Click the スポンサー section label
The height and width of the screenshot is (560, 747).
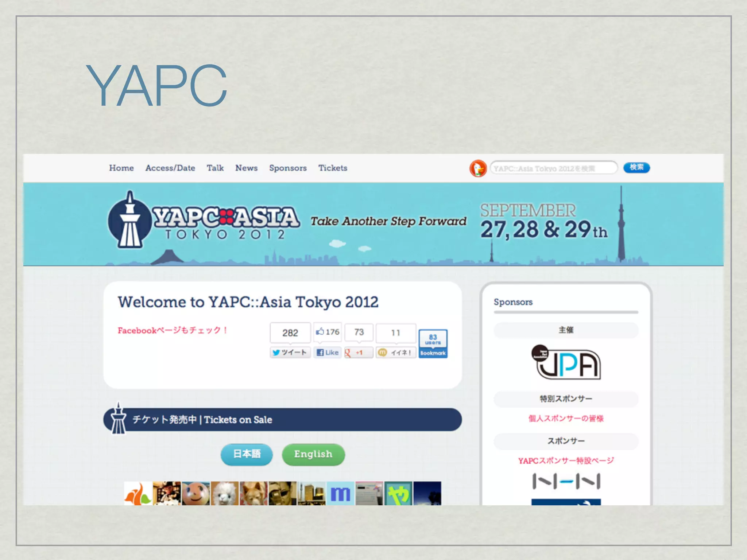566,441
